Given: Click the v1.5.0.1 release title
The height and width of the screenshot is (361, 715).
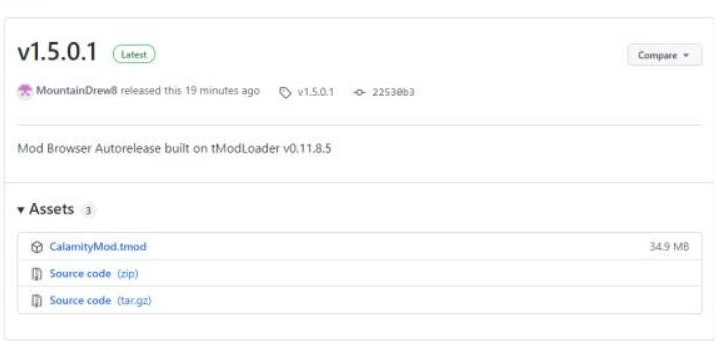Looking at the screenshot, I should point(57,52).
